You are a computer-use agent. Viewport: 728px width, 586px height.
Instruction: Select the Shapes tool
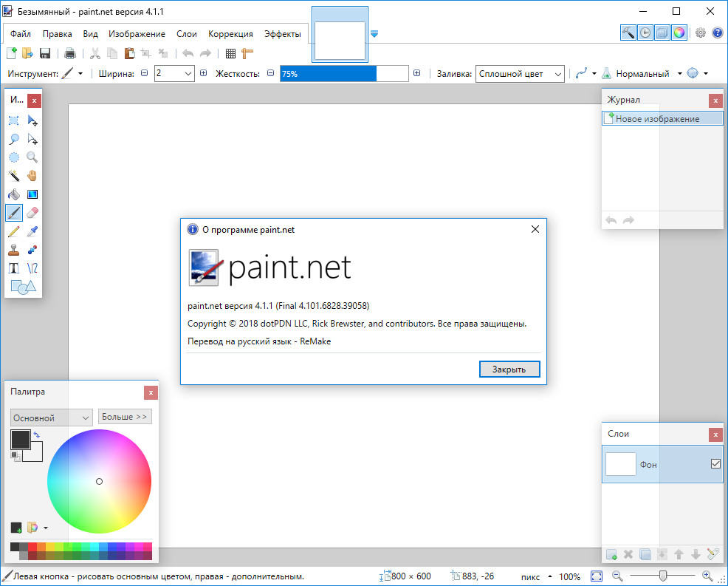click(23, 287)
